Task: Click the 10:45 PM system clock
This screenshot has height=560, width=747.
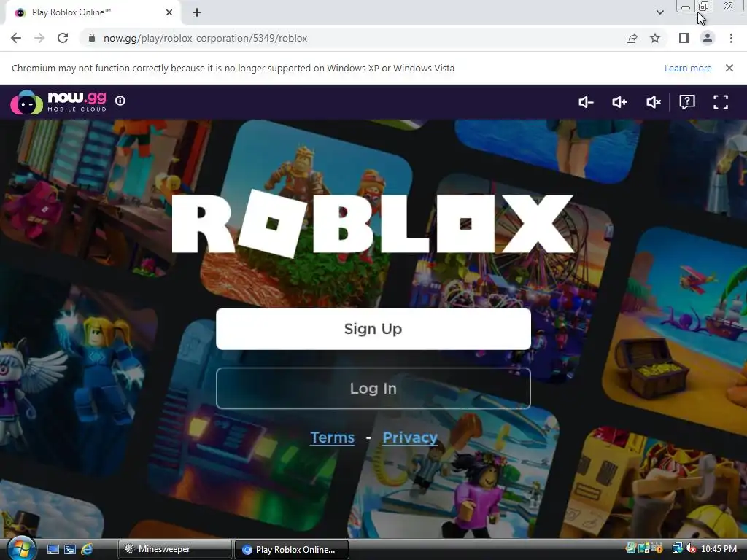Action: click(719, 549)
